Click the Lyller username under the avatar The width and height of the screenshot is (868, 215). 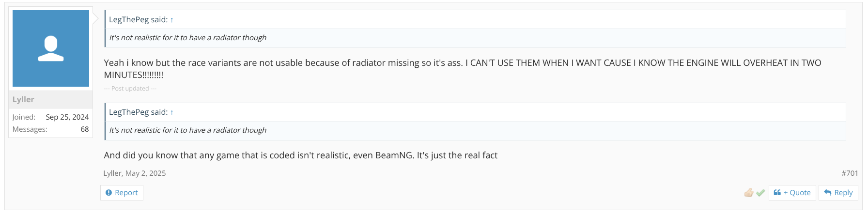[23, 99]
